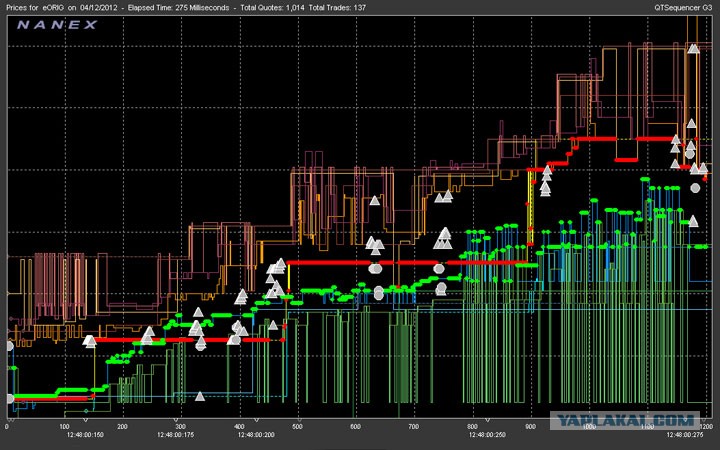Click the 'Prices for eORIG' header text
Viewport: 720px width, 450px height.
pyautogui.click(x=35, y=8)
